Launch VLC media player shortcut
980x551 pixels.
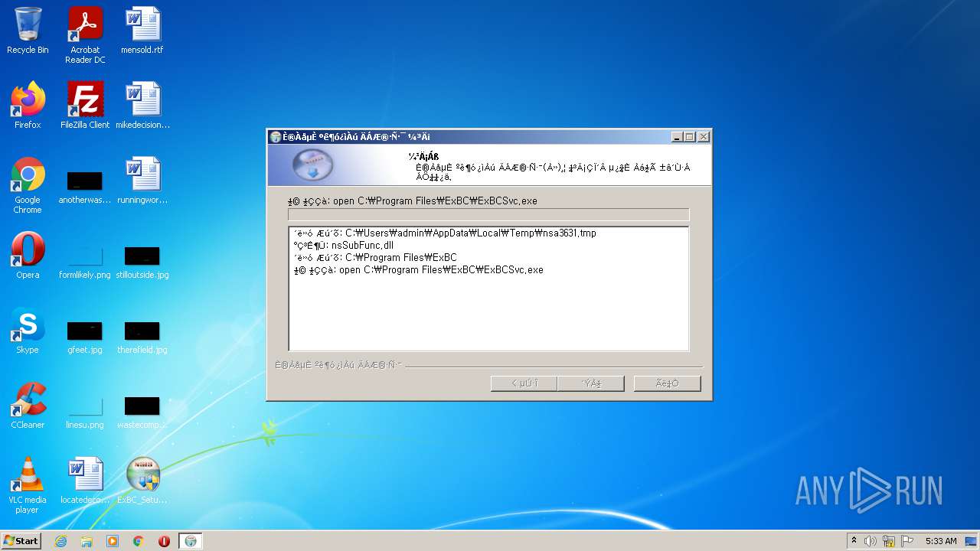coord(28,485)
